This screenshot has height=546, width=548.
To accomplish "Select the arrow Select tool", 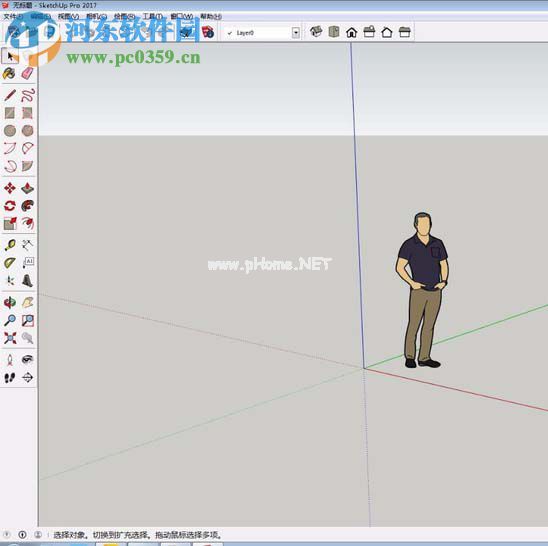I will coord(10,56).
